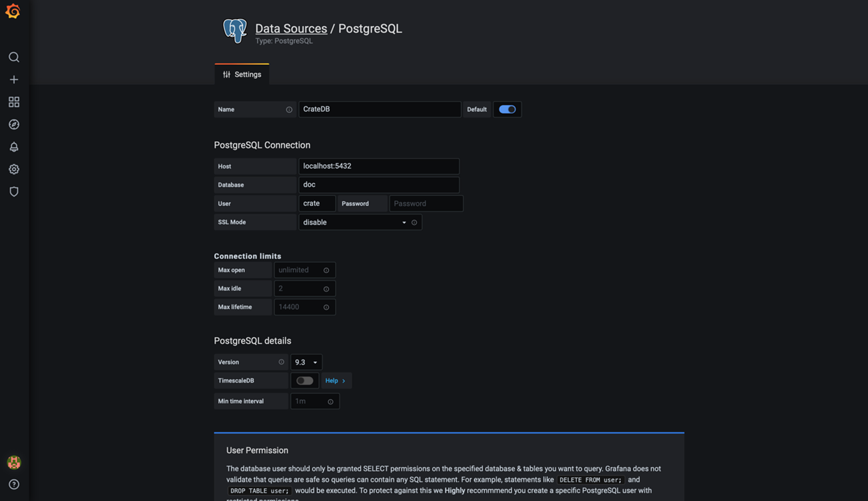Open the Configuration gear icon
This screenshot has height=501, width=868.
[14, 169]
